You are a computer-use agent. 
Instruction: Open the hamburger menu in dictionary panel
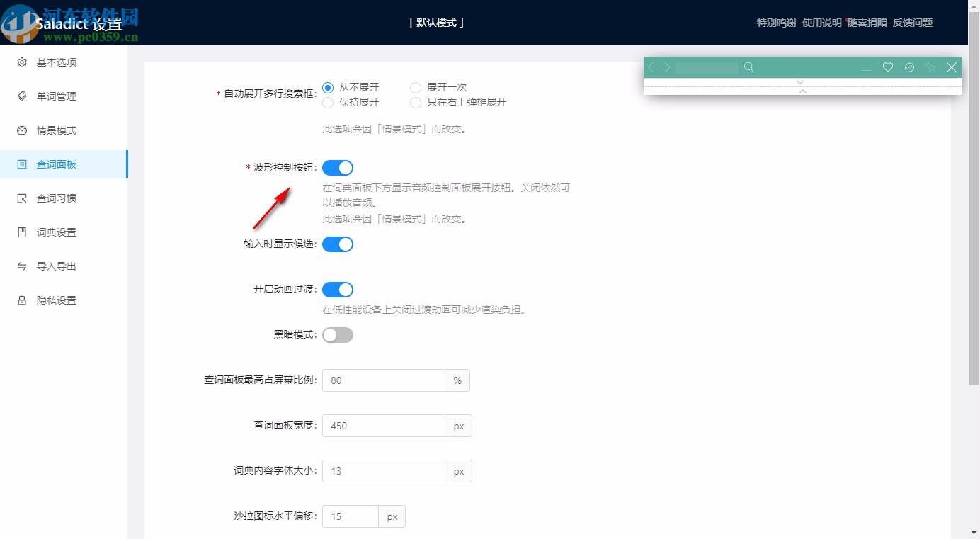coord(867,67)
